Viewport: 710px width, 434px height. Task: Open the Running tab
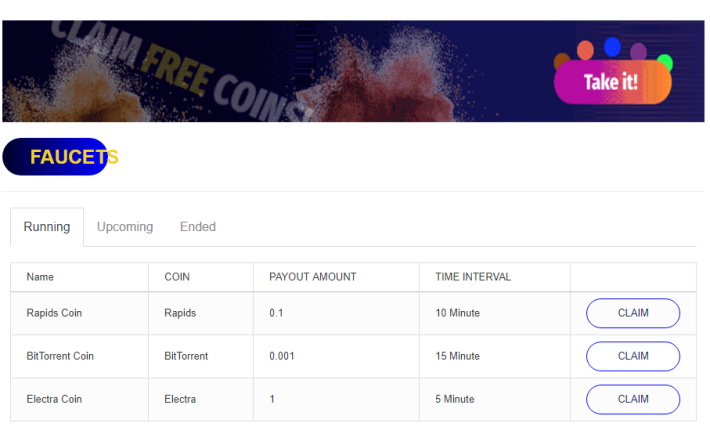click(47, 227)
